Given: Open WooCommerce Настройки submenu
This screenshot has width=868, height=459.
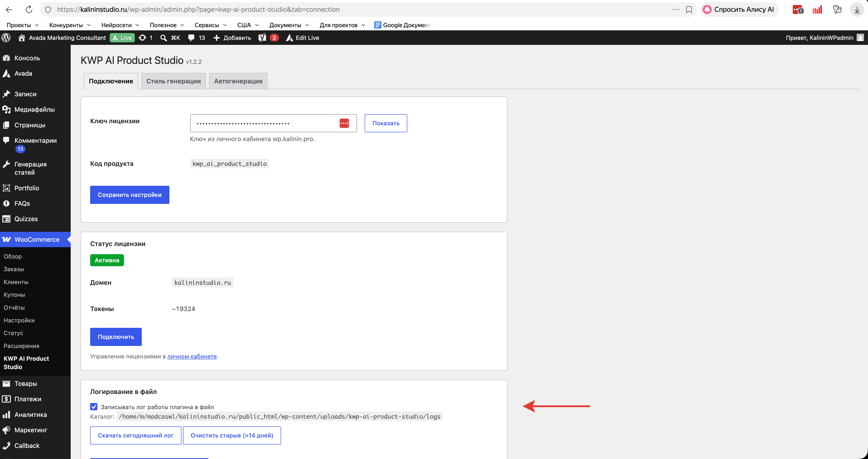Looking at the screenshot, I should point(19,320).
